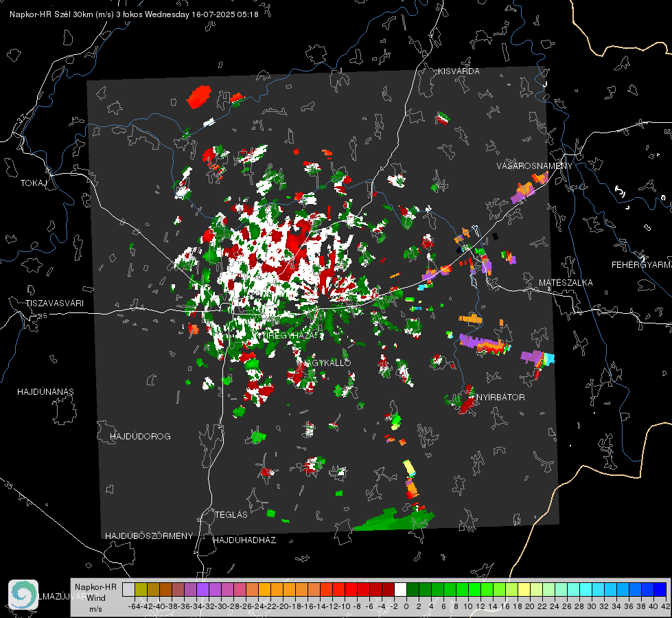Click the 20 value on the legend scale

530,606
